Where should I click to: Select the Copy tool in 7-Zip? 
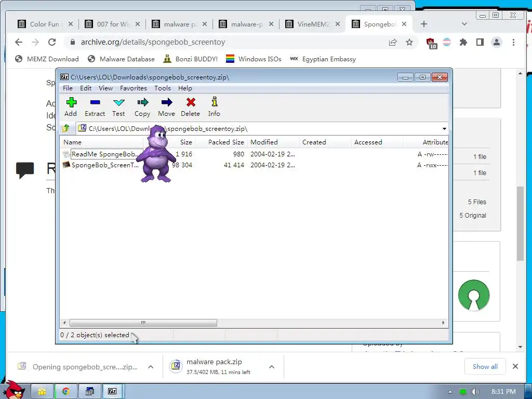pos(142,107)
